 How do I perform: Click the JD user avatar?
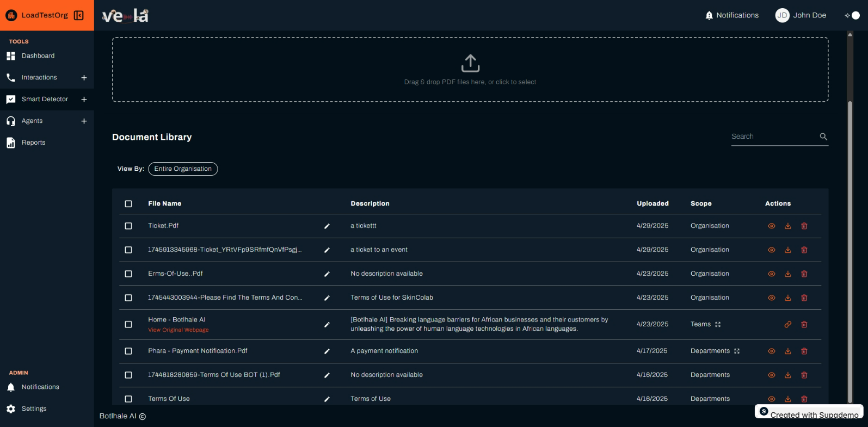[782, 15]
